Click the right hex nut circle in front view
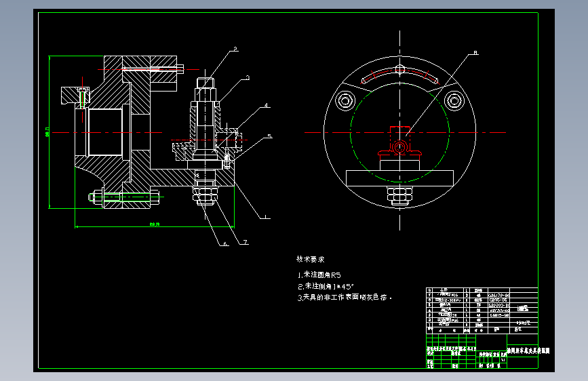Image resolution: width=588 pixels, height=381 pixels. click(x=454, y=100)
